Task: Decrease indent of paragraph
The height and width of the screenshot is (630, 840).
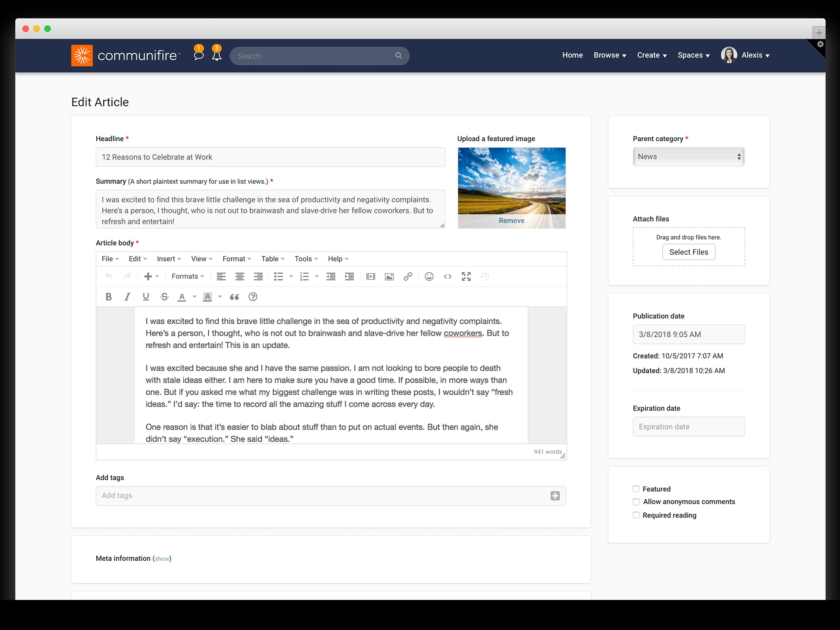Action: [331, 276]
